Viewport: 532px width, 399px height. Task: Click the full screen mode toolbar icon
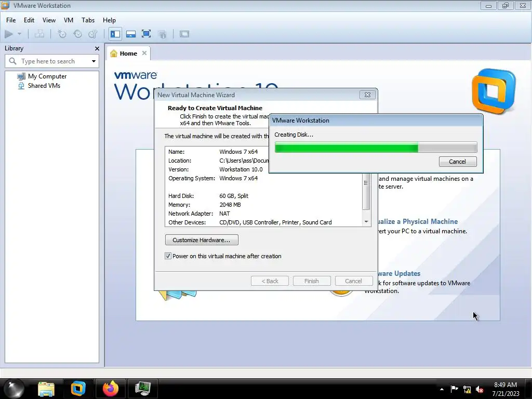point(146,34)
